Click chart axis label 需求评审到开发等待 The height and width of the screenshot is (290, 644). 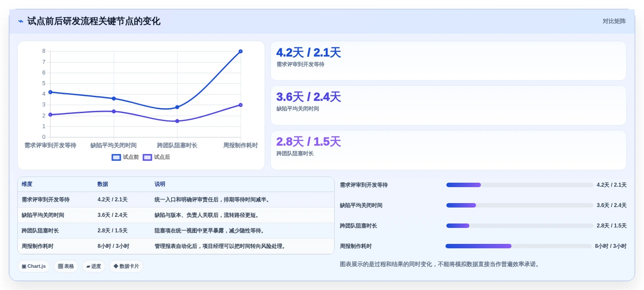point(50,145)
